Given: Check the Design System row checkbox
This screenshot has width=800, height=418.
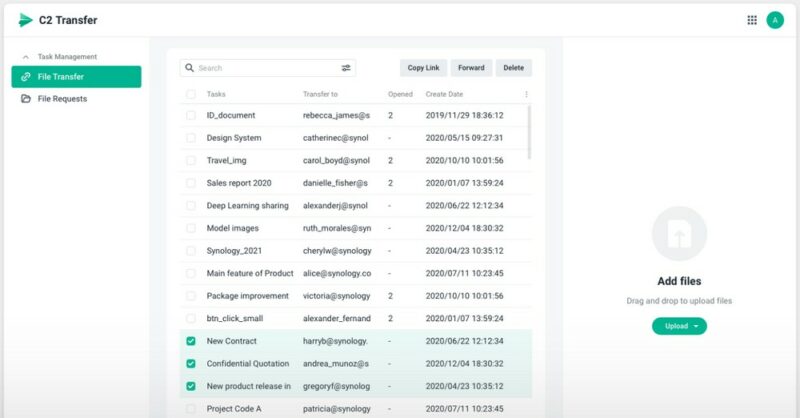Looking at the screenshot, I should coord(191,138).
